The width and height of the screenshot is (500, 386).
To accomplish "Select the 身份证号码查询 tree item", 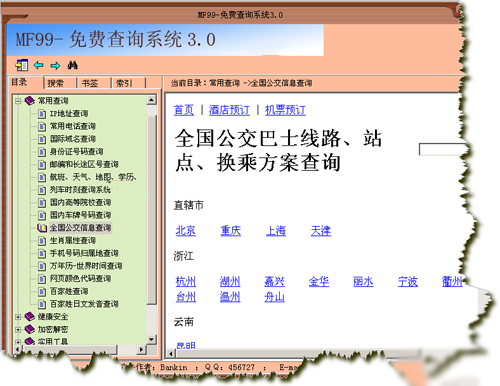I will tap(76, 152).
